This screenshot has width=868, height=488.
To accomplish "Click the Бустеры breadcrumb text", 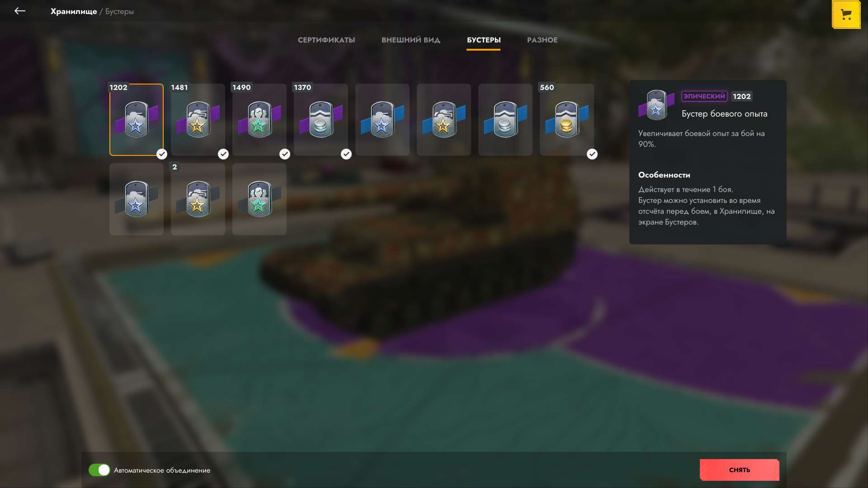I will tap(119, 11).
